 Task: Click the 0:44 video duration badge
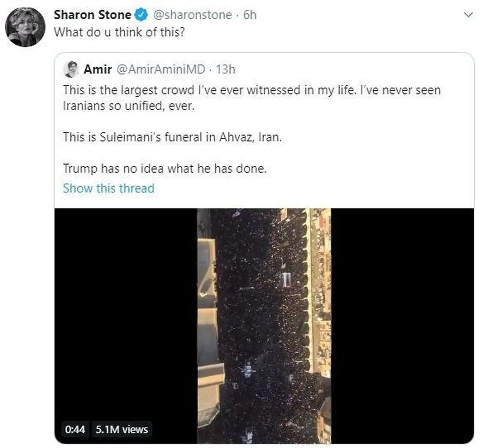tap(75, 429)
